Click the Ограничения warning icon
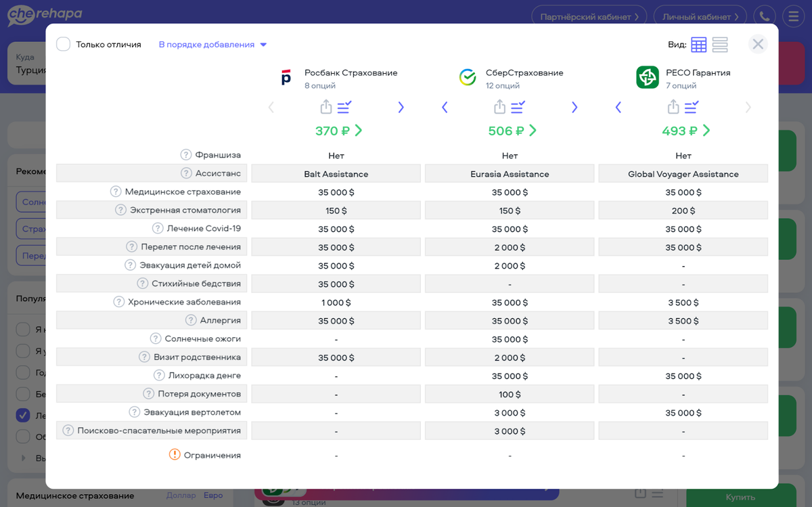 coord(175,455)
